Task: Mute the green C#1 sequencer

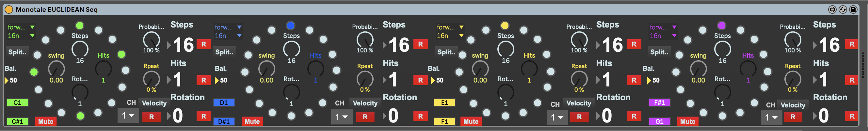Action: pyautogui.click(x=45, y=122)
